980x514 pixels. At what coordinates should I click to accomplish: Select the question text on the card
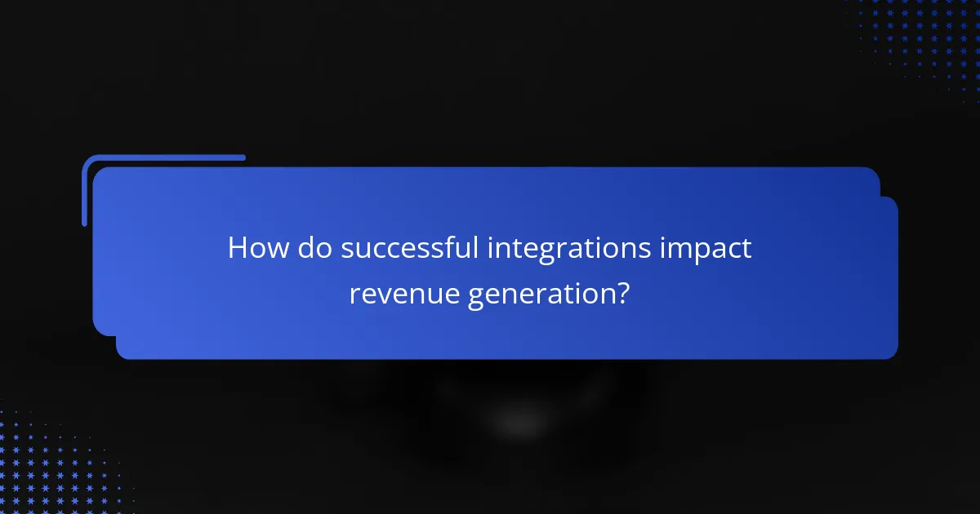[488, 269]
